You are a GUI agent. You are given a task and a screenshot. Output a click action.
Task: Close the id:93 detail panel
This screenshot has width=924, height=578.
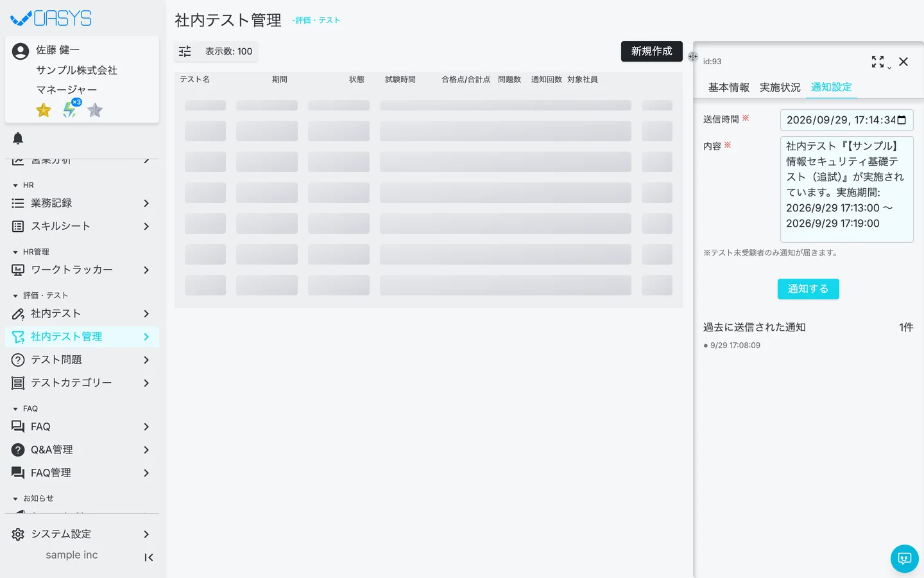click(903, 62)
